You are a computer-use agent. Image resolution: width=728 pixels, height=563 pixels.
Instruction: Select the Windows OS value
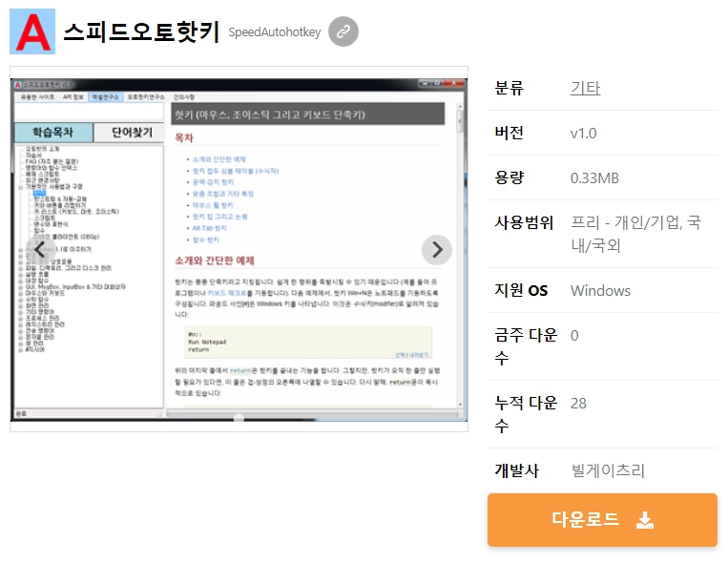click(600, 291)
